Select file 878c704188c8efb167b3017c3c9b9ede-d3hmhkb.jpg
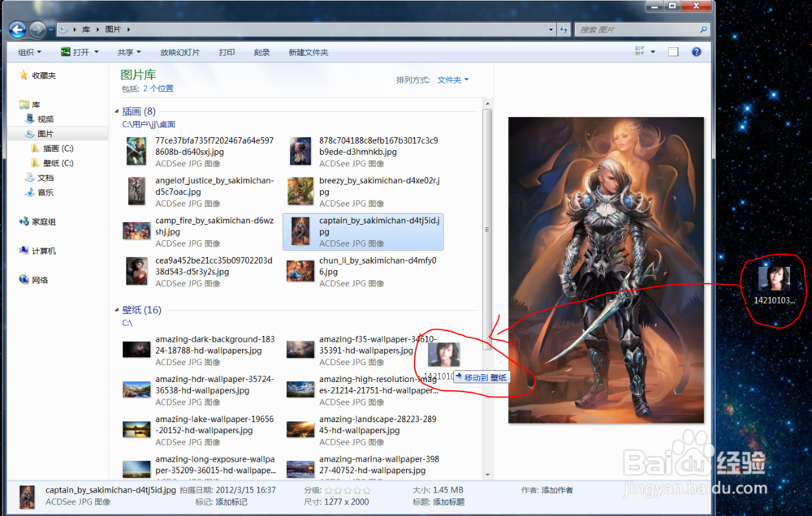This screenshot has height=516, width=812. [364, 152]
